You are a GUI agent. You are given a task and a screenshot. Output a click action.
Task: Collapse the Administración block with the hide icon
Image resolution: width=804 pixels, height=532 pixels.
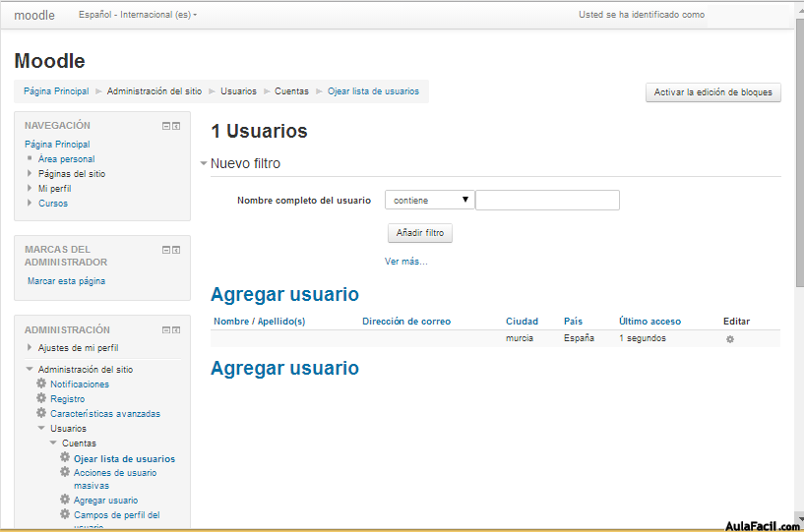[x=166, y=330]
